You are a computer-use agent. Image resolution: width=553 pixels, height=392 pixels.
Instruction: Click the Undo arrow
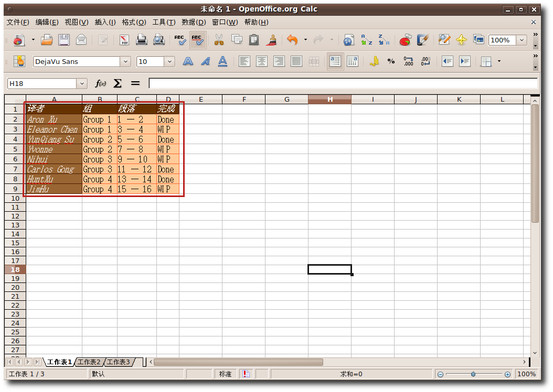coord(292,40)
